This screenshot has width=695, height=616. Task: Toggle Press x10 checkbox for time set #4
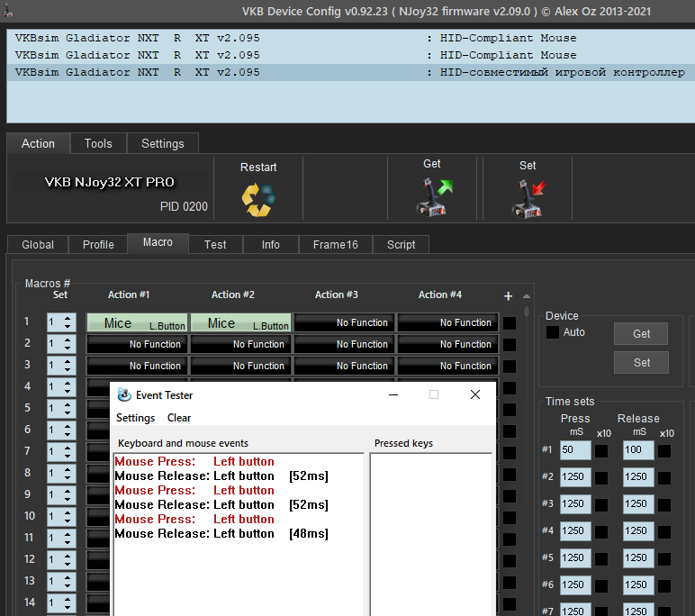point(601,532)
